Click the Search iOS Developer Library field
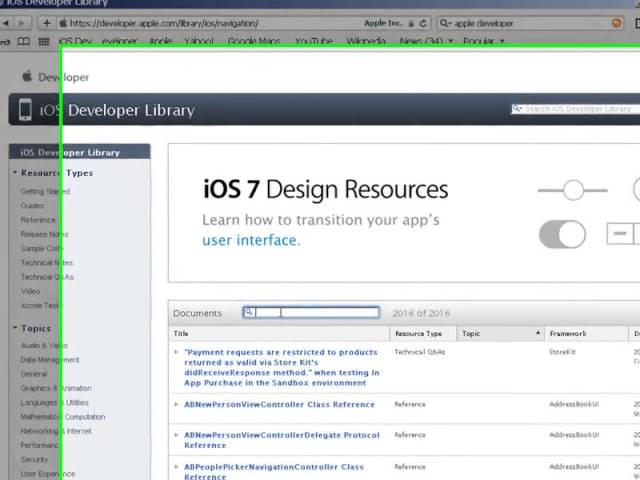Screen dimensions: 640x480 (x=576, y=109)
